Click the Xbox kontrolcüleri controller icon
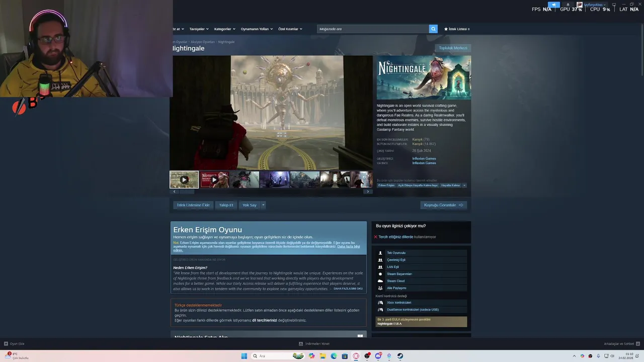The image size is (644, 362). coord(380,303)
